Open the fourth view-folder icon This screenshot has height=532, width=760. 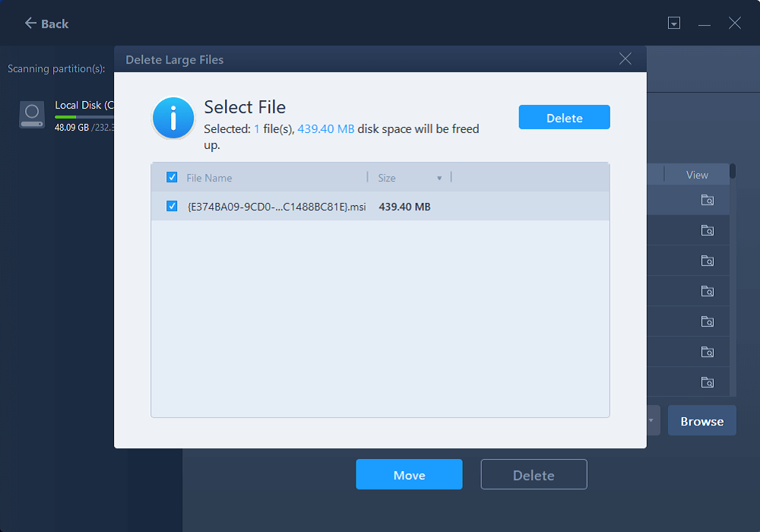coord(707,291)
